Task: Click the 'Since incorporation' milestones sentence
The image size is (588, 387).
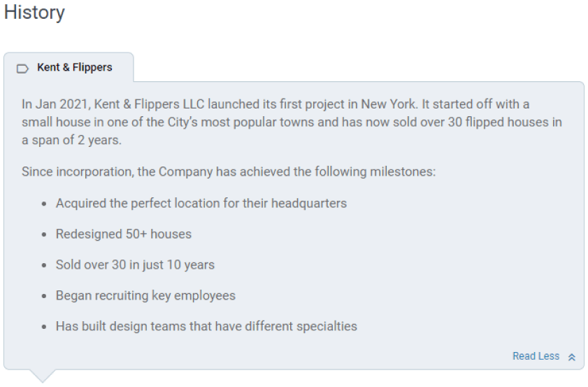Action: (229, 171)
